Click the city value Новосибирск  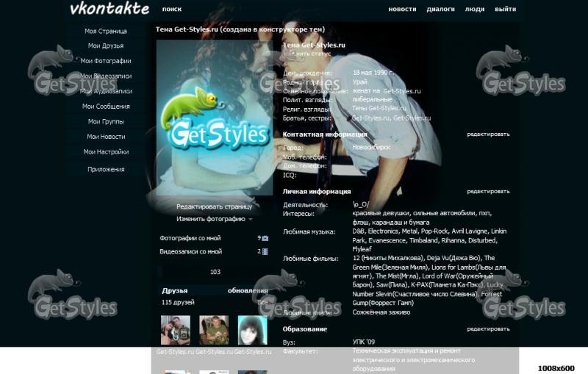click(371, 148)
